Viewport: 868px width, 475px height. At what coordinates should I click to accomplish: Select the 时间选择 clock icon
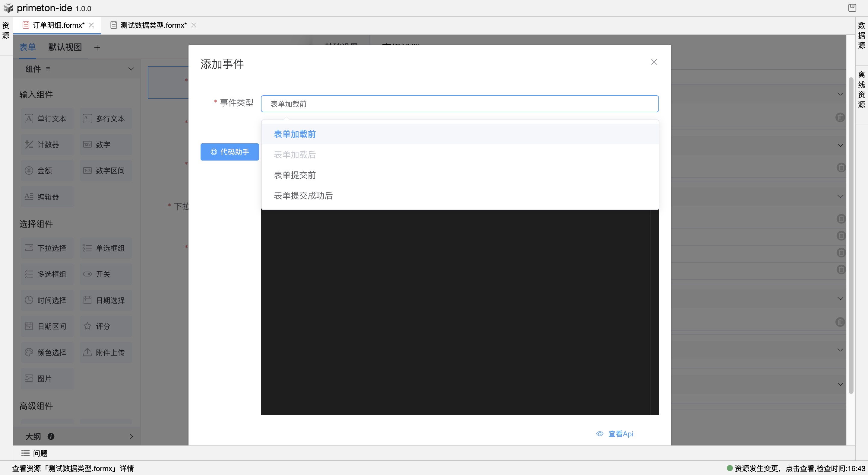[x=29, y=300]
